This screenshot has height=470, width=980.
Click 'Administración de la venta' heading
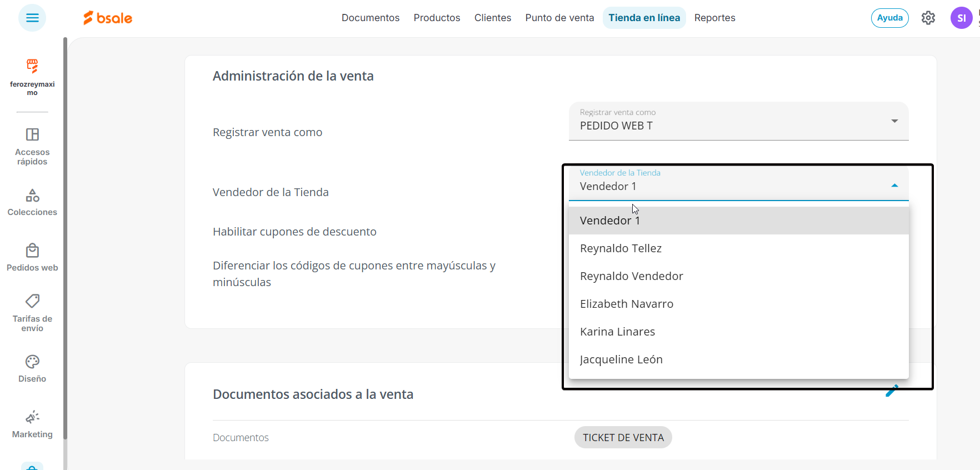tap(293, 76)
